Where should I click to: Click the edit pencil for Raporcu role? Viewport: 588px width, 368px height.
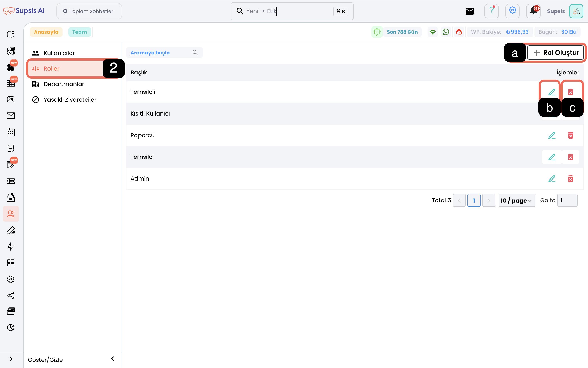click(x=552, y=135)
